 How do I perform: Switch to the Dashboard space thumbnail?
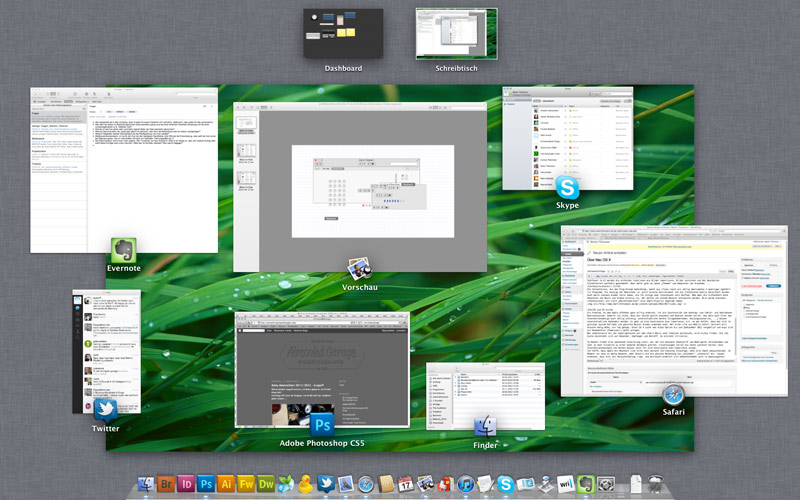(x=343, y=33)
